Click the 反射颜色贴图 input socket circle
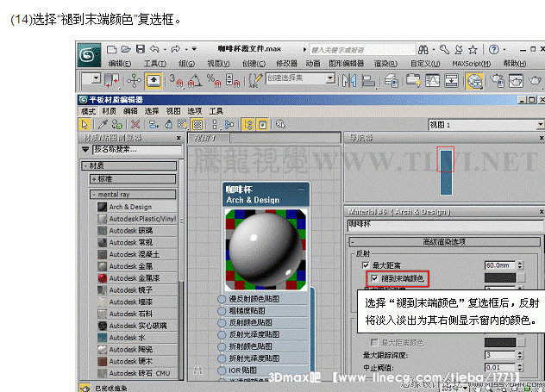Screen dimensions: 545x392 222,322
